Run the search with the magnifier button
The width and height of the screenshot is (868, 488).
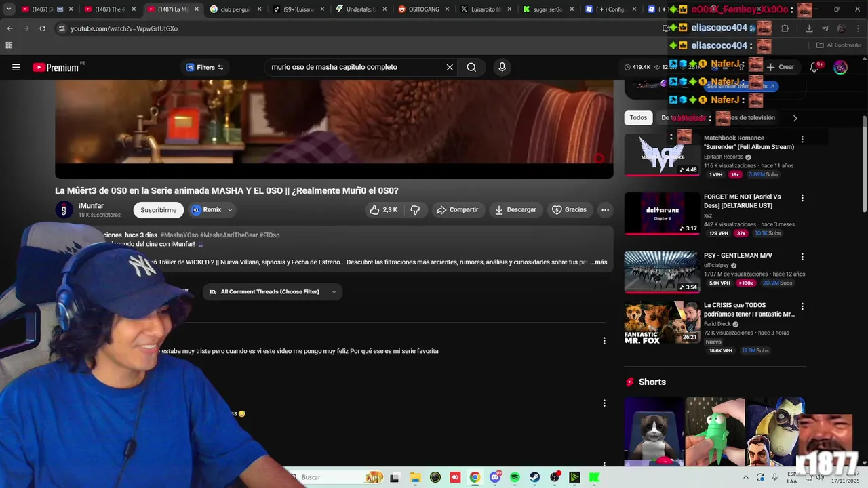[471, 67]
